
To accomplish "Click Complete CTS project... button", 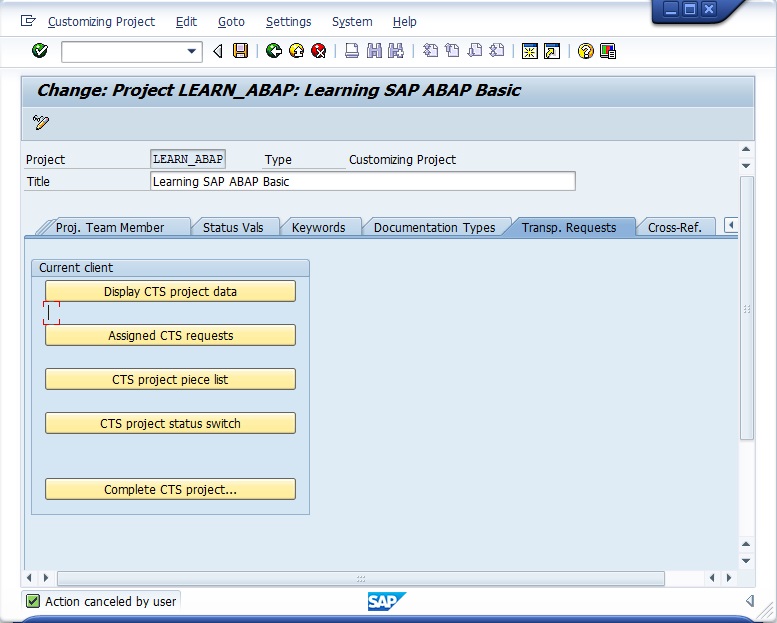I will (x=170, y=490).
